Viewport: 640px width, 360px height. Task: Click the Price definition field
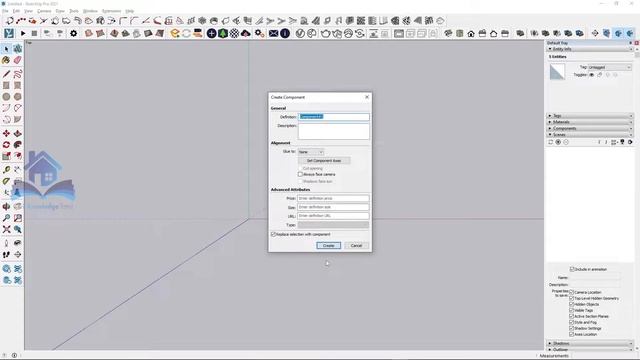pos(333,198)
